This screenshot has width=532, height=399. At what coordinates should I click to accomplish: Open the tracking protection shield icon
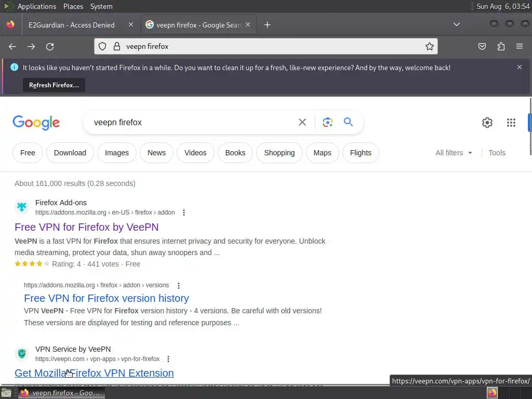(102, 46)
